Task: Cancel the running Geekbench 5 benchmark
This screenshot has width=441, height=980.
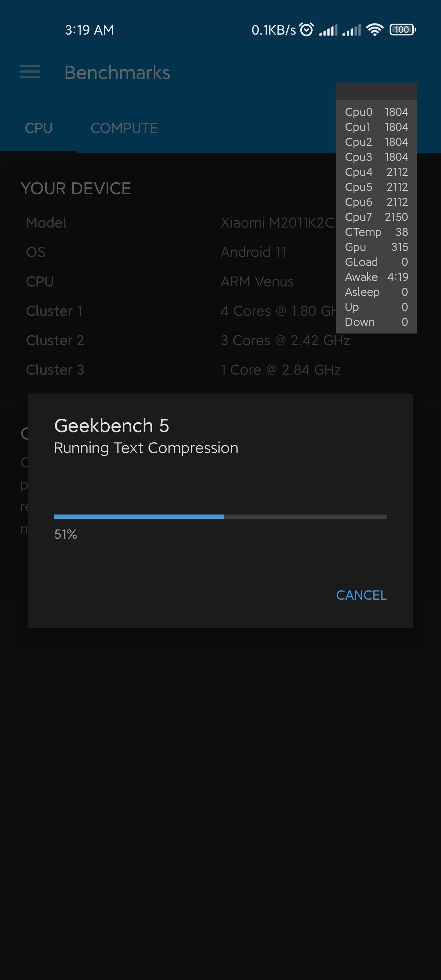Action: pyautogui.click(x=361, y=595)
